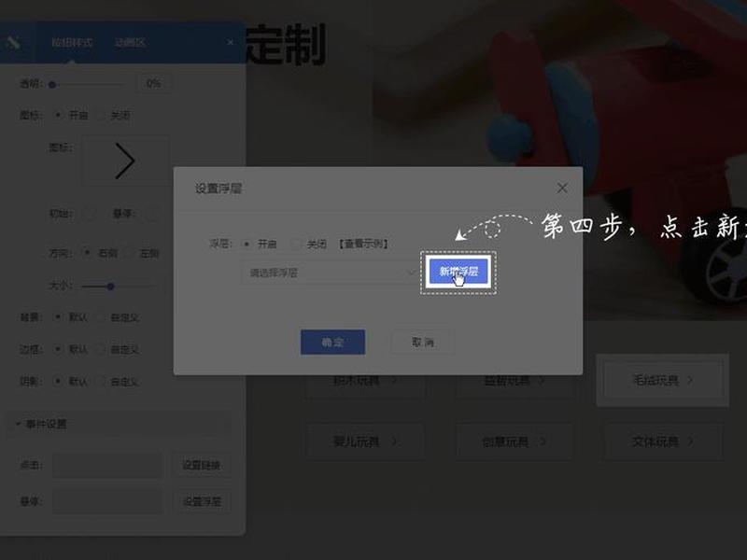Open the 毛绒玩具 category button
This screenshot has width=747, height=560.
pyautogui.click(x=663, y=380)
